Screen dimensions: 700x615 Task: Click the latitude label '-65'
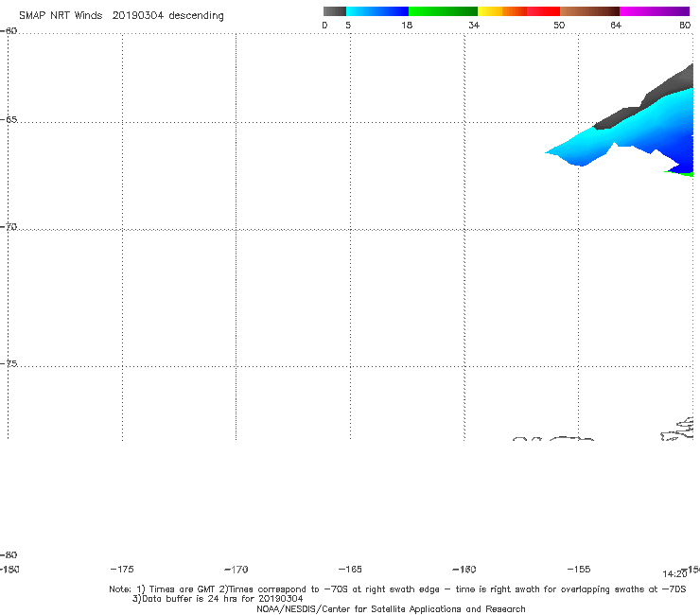[x=9, y=120]
